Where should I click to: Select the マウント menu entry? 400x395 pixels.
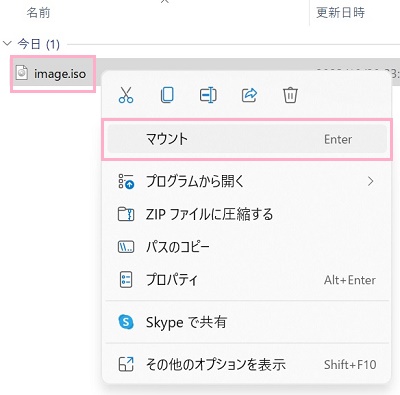coord(247,139)
